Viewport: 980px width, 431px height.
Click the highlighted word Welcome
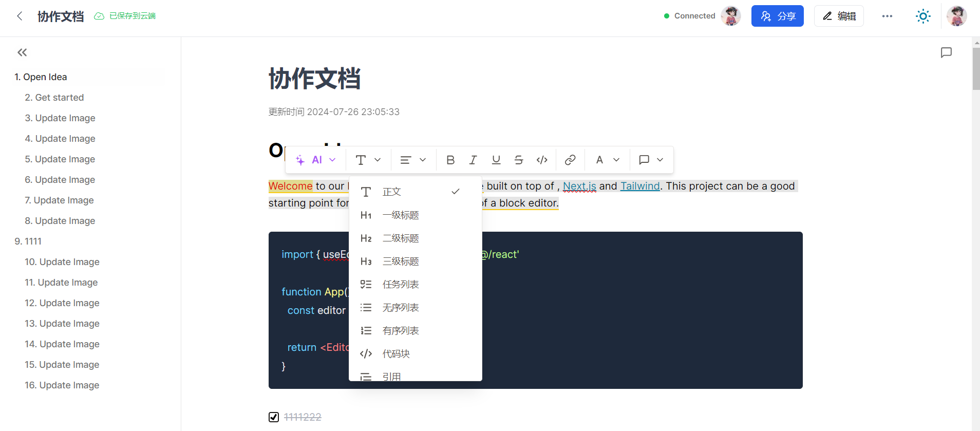(x=291, y=186)
